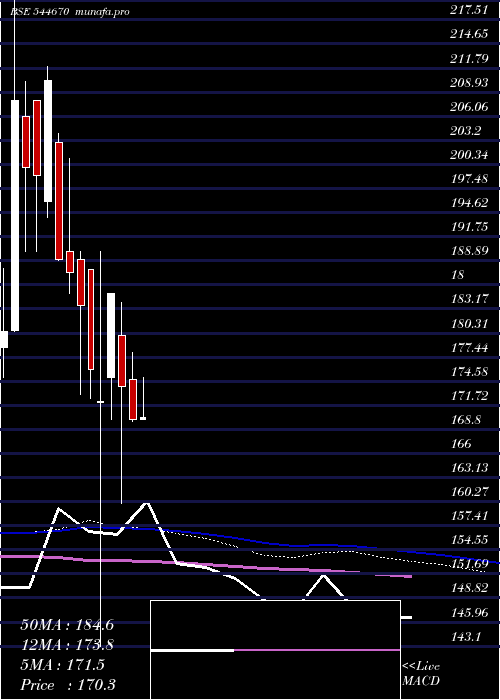Click the 194.62 price axis label
The height and width of the screenshot is (700, 500).
tap(469, 203)
